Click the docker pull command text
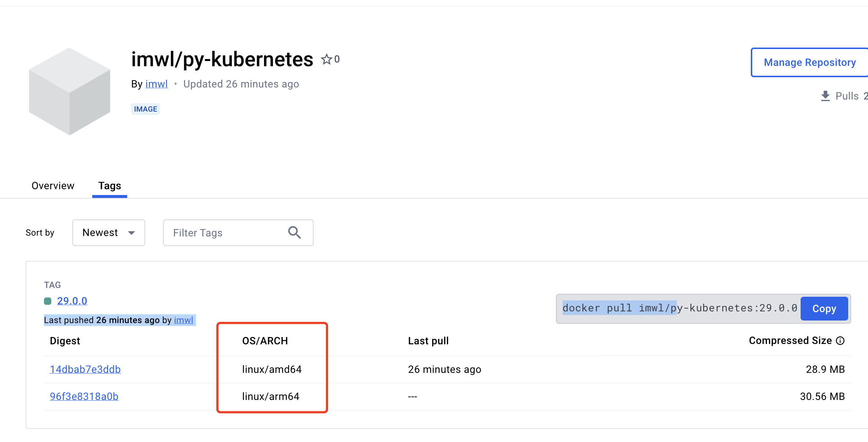The height and width of the screenshot is (442, 868). tap(680, 308)
